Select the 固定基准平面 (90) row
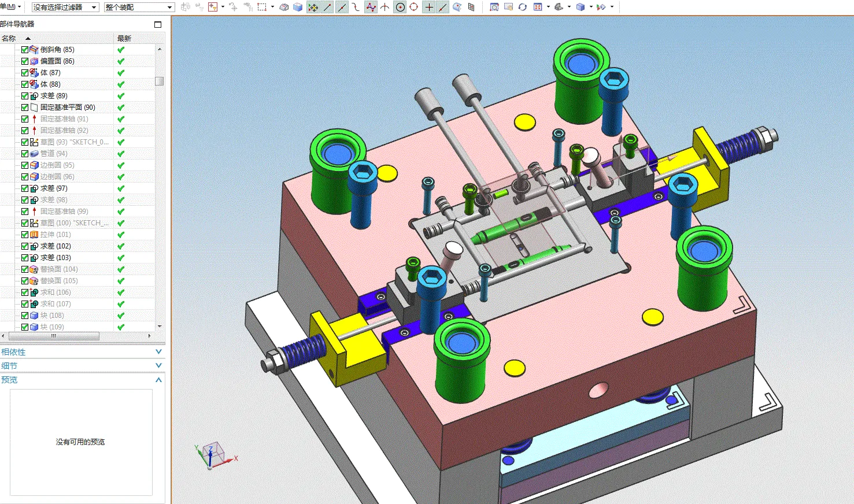 click(77, 108)
